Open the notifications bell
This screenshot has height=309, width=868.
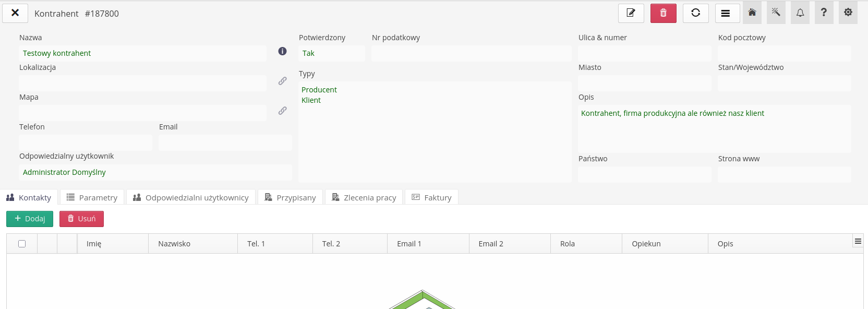click(x=800, y=13)
